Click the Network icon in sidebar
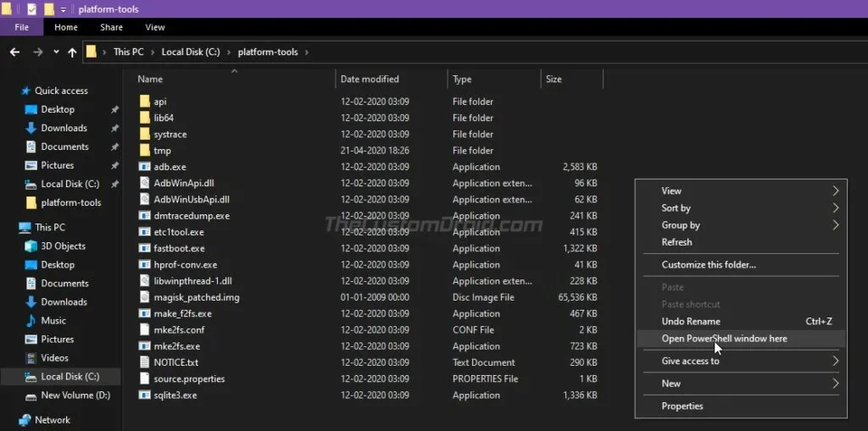The width and height of the screenshot is (868, 431). point(25,420)
